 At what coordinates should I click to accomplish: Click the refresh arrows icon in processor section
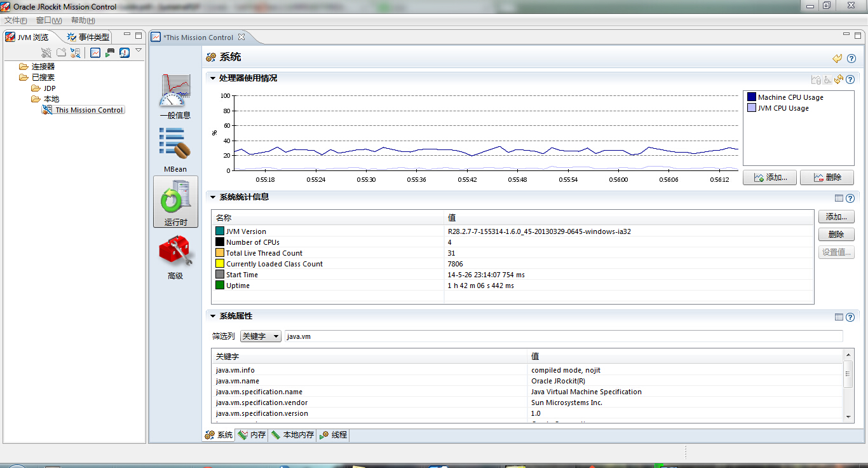[x=839, y=79]
